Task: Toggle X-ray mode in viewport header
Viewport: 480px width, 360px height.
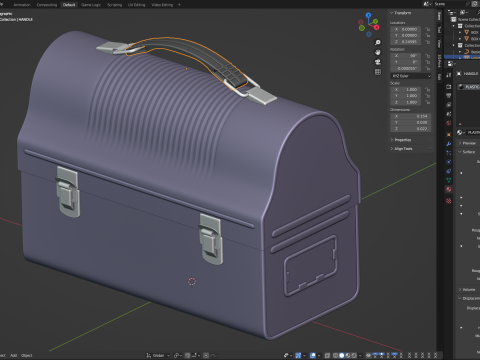Action: [x=328, y=355]
